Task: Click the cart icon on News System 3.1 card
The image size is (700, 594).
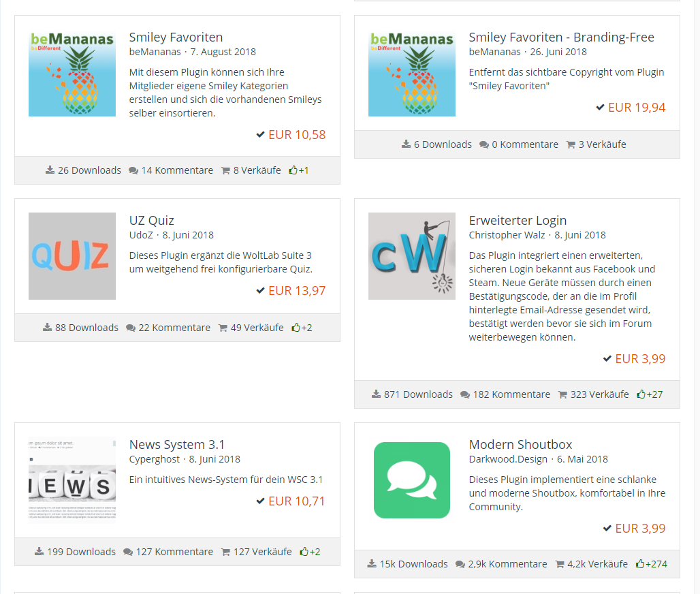Action: click(225, 552)
